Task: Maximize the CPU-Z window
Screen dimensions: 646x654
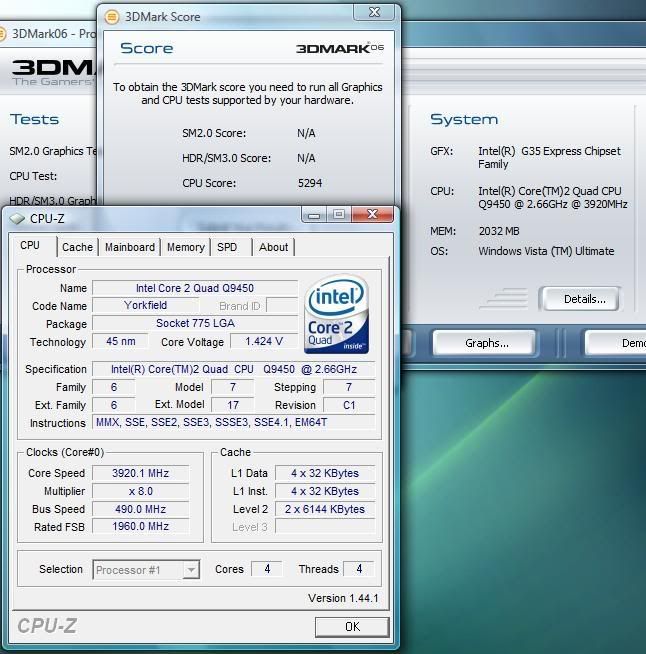Action: pyautogui.click(x=339, y=214)
